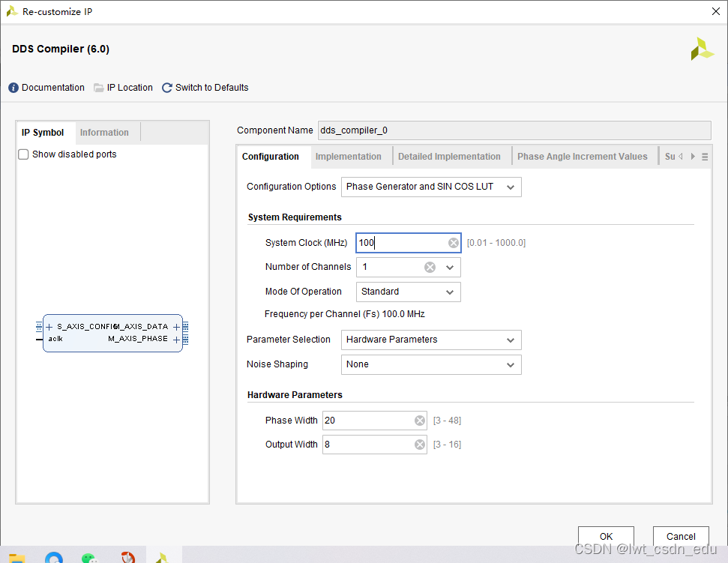Expand the M_AXIS_DATA port plus icon
The width and height of the screenshot is (728, 563).
(x=176, y=327)
